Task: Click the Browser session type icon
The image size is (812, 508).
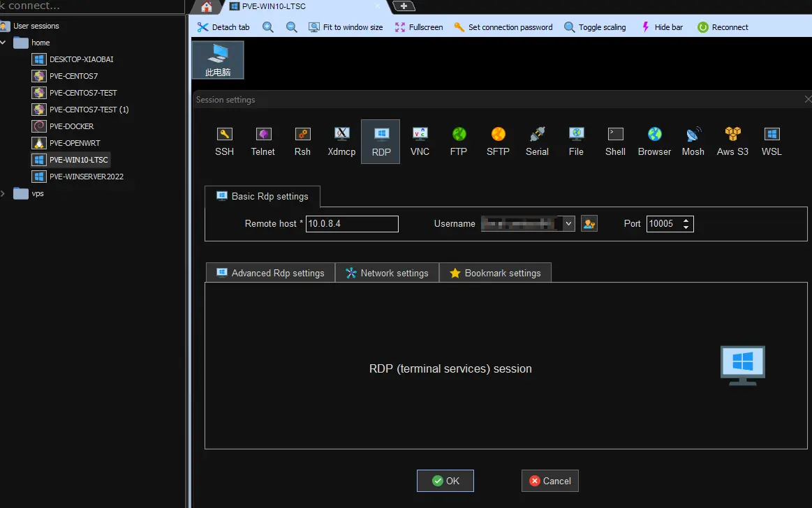Action: click(654, 141)
